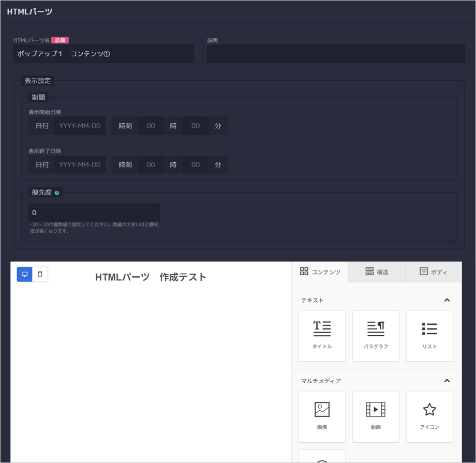Screen dimensions: 476x463
Task: Select the Paragraph (パラグラフ) content block
Action: (376, 336)
